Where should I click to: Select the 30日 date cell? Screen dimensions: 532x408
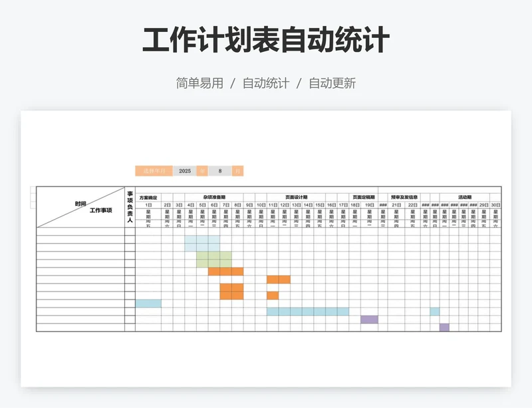coord(495,205)
